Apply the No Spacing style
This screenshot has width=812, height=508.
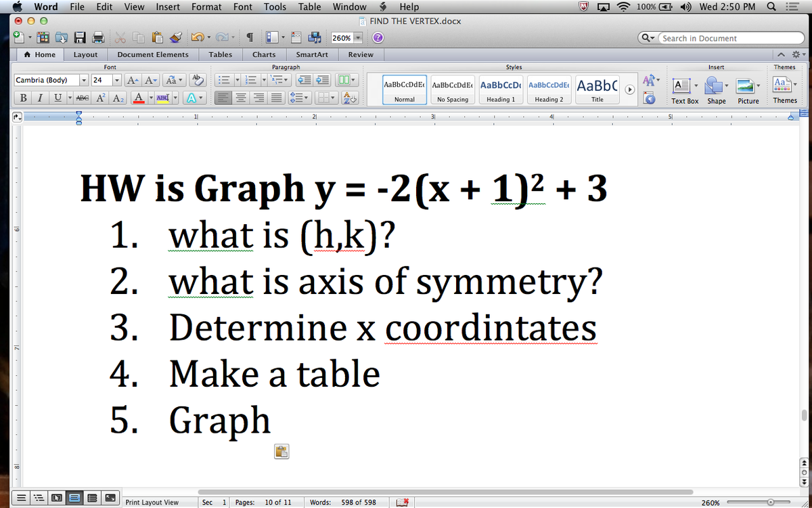click(x=453, y=90)
